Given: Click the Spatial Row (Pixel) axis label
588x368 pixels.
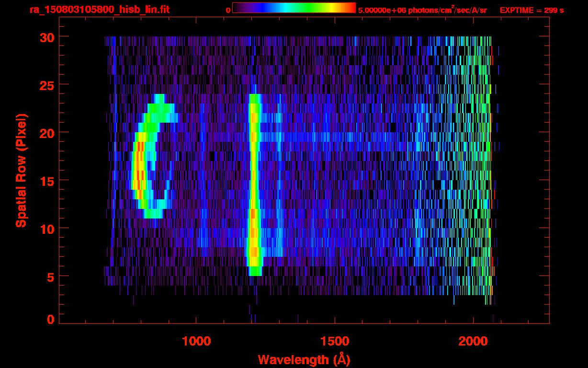Looking at the screenshot, I should (21, 170).
